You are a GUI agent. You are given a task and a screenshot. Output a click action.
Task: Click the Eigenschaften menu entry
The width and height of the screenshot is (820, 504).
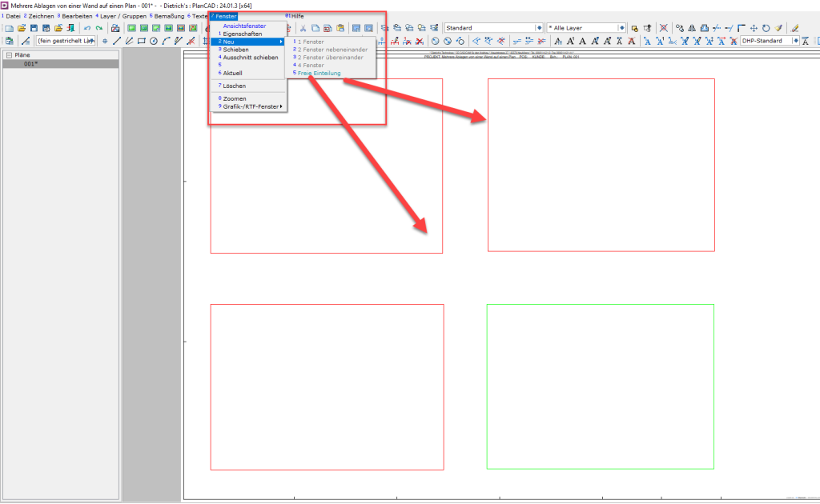(242, 34)
